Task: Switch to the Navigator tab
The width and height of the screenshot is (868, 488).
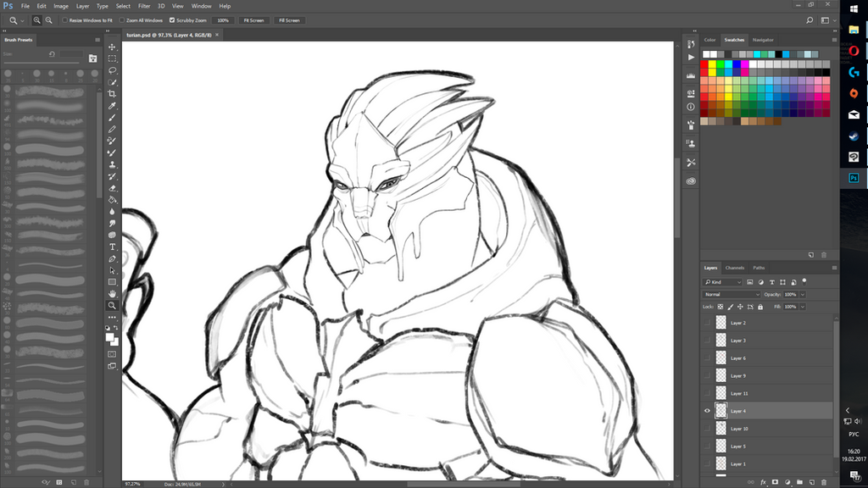Action: tap(763, 40)
